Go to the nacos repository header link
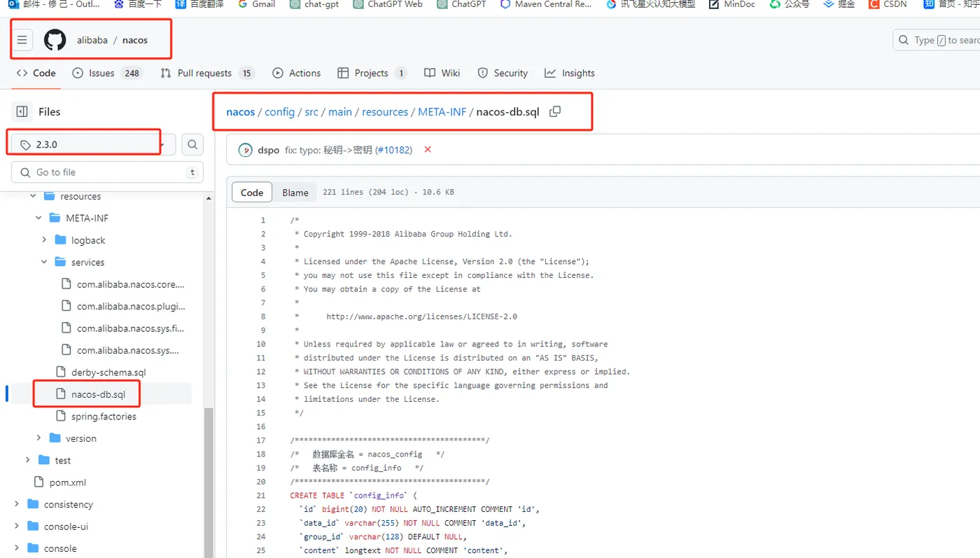980x558 pixels. pyautogui.click(x=135, y=40)
